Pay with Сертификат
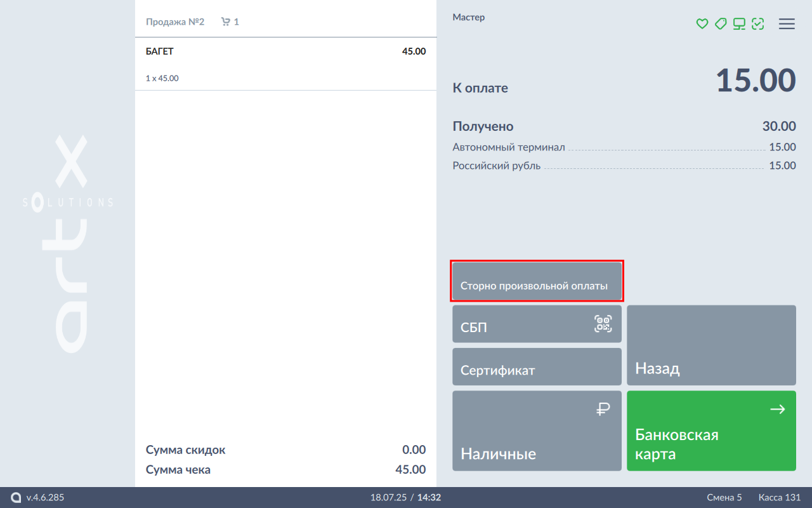This screenshot has height=508, width=812. pyautogui.click(x=537, y=366)
